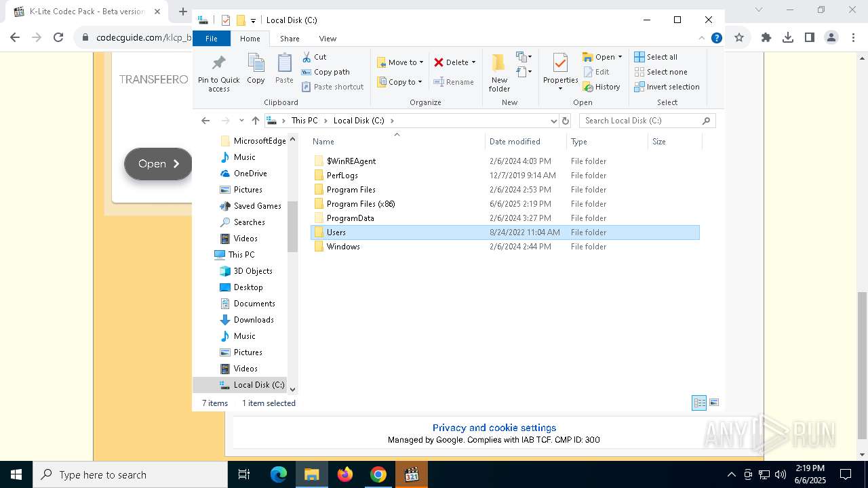Viewport: 868px width, 488px height.
Task: Open Downloads under This PC
Action: 254,320
